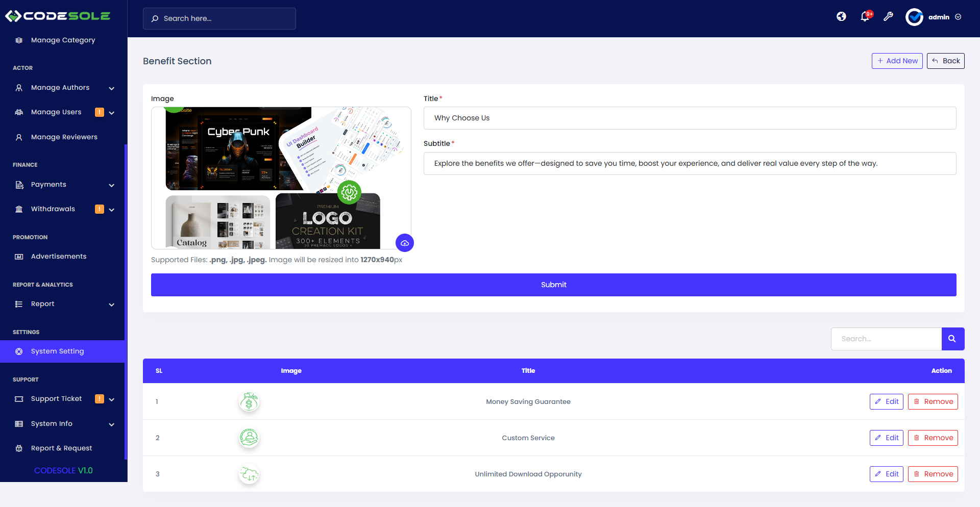The width and height of the screenshot is (980, 507).
Task: Click the admin profile avatar
Action: (914, 17)
